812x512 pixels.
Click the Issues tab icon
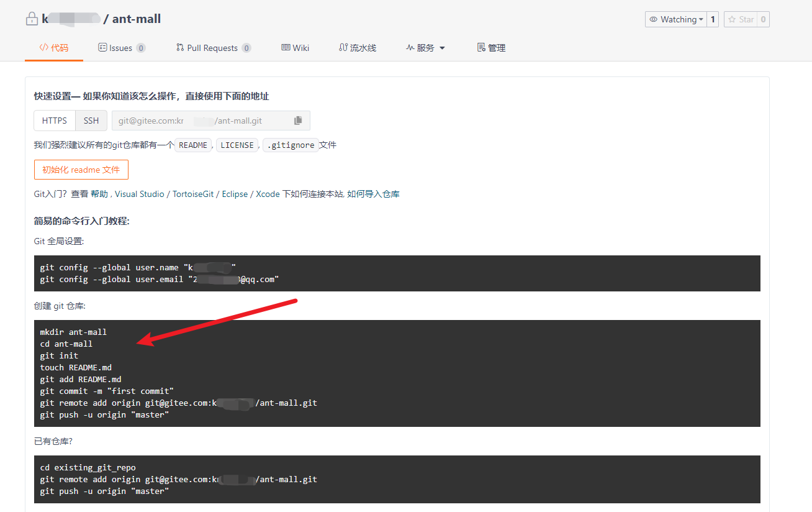coord(102,47)
